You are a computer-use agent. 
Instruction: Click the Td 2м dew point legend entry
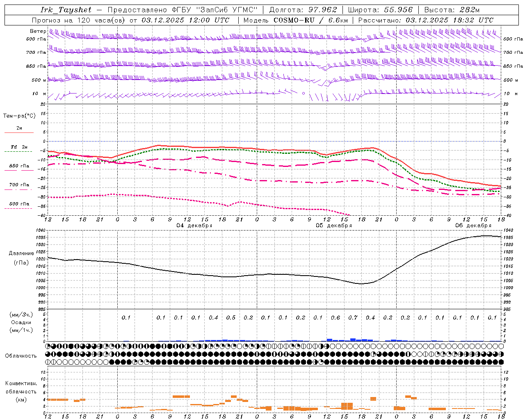[19, 147]
